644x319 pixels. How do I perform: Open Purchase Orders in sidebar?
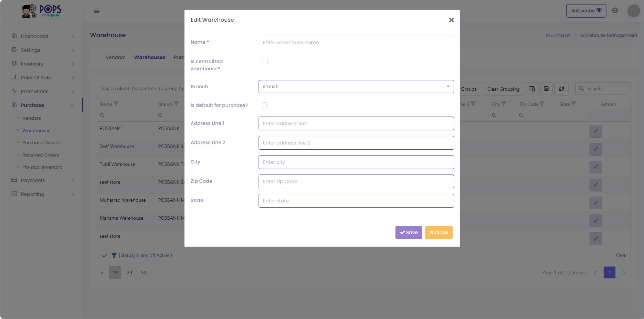click(x=41, y=142)
